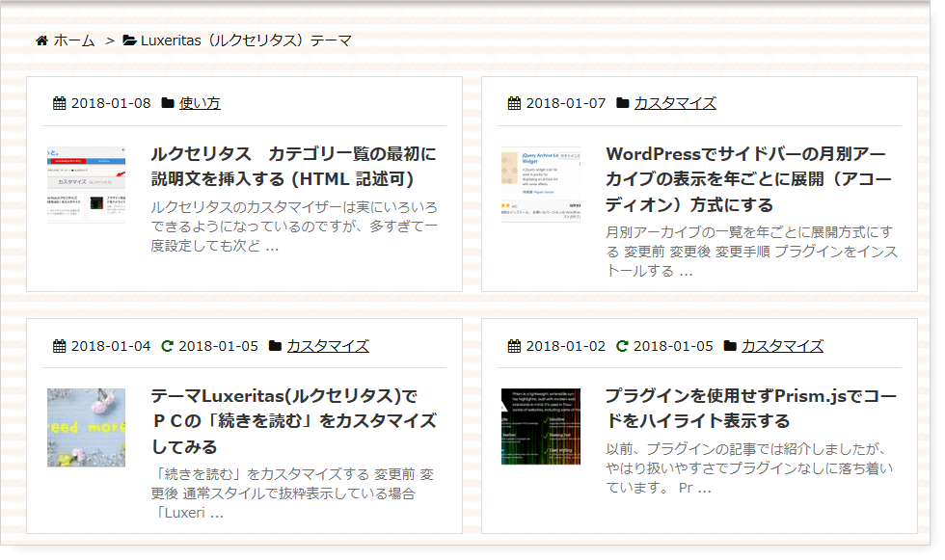Open article about カテゴリ一覧 説明文を挿入

tap(293, 167)
